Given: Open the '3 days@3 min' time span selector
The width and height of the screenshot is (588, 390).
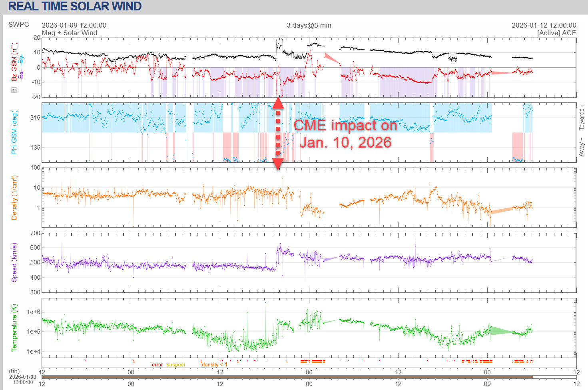Looking at the screenshot, I should pos(309,25).
